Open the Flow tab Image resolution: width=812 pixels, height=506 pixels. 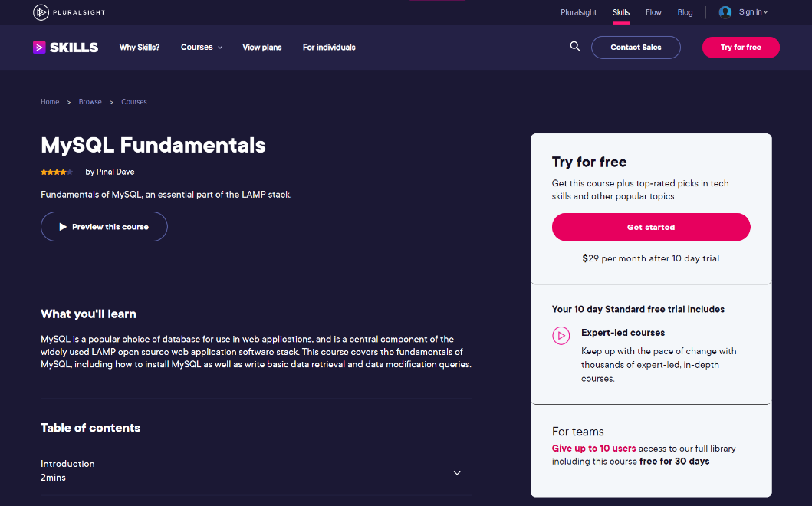653,12
